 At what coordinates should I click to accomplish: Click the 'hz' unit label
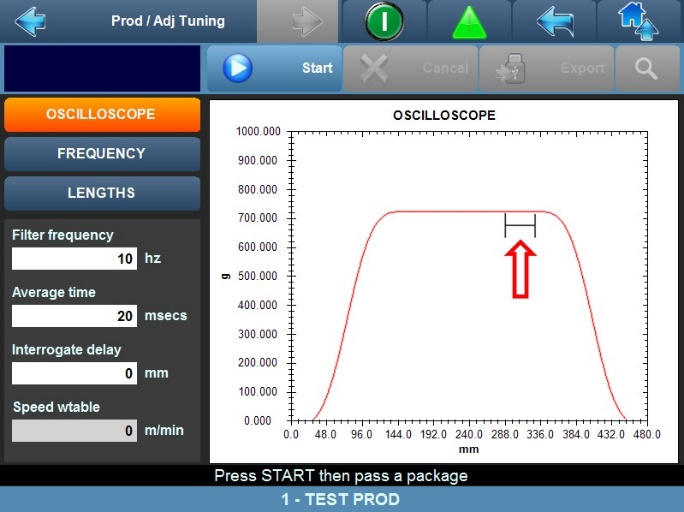point(153,258)
